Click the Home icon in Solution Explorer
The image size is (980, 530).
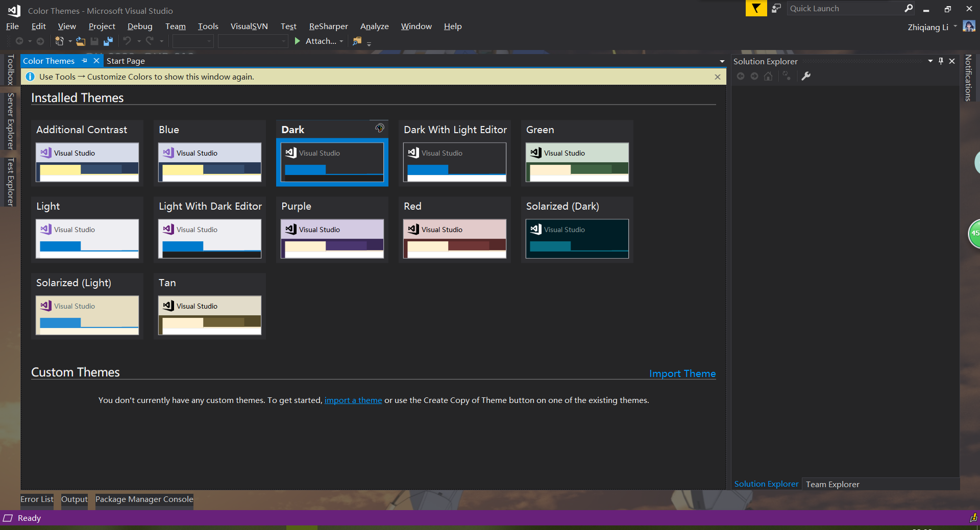[768, 76]
